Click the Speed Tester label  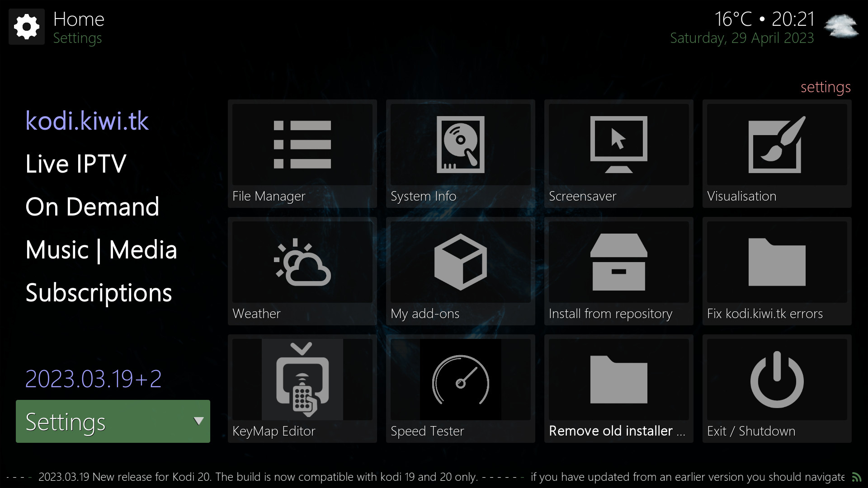click(x=427, y=432)
